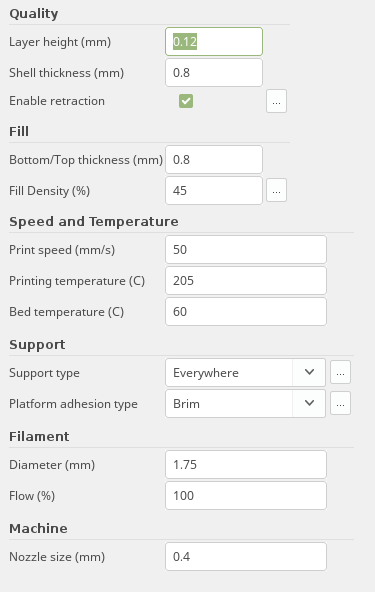Image resolution: width=375 pixels, height=592 pixels.
Task: Click the Enable retraction label
Action: click(57, 101)
